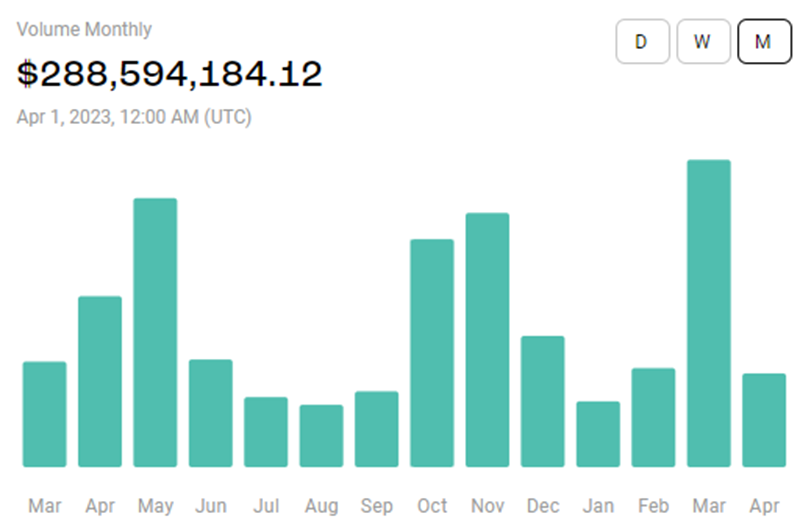Click the November volume bar
Screen dimensions: 800x525
click(487, 340)
